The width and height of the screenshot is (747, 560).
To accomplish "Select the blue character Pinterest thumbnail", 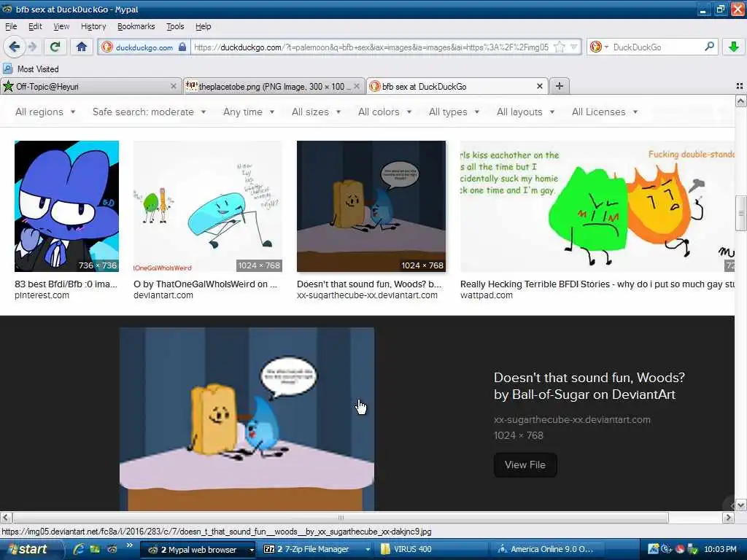I will (x=66, y=206).
